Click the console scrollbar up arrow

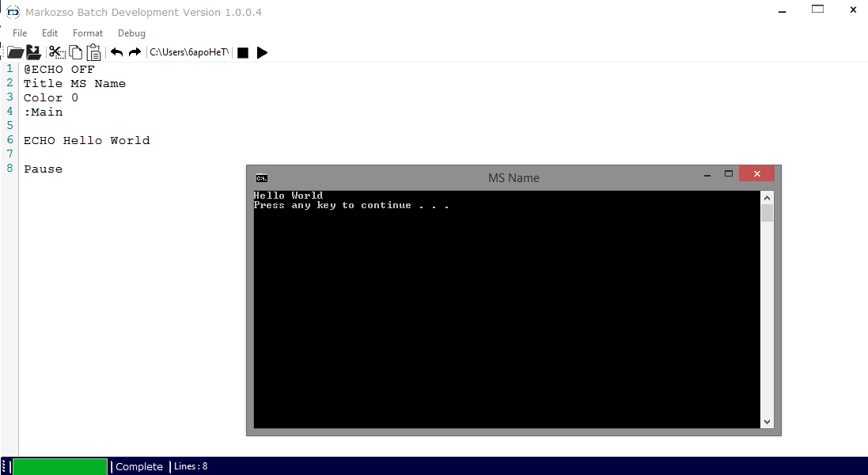click(x=767, y=198)
